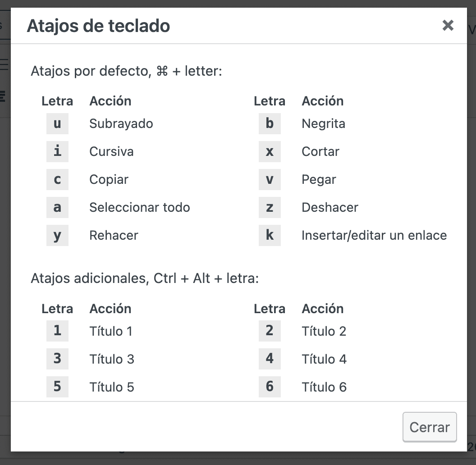Click the 'y' key badge for Rehacer

[57, 235]
